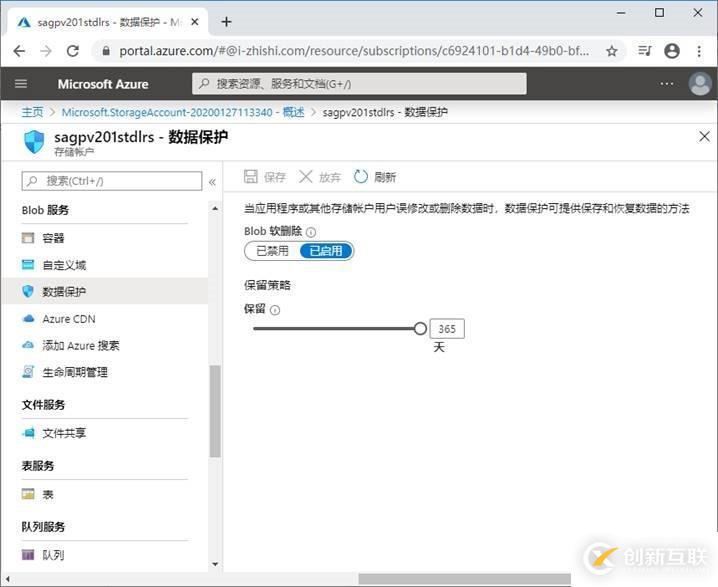
Task: Click the 365 days input box
Action: [447, 329]
